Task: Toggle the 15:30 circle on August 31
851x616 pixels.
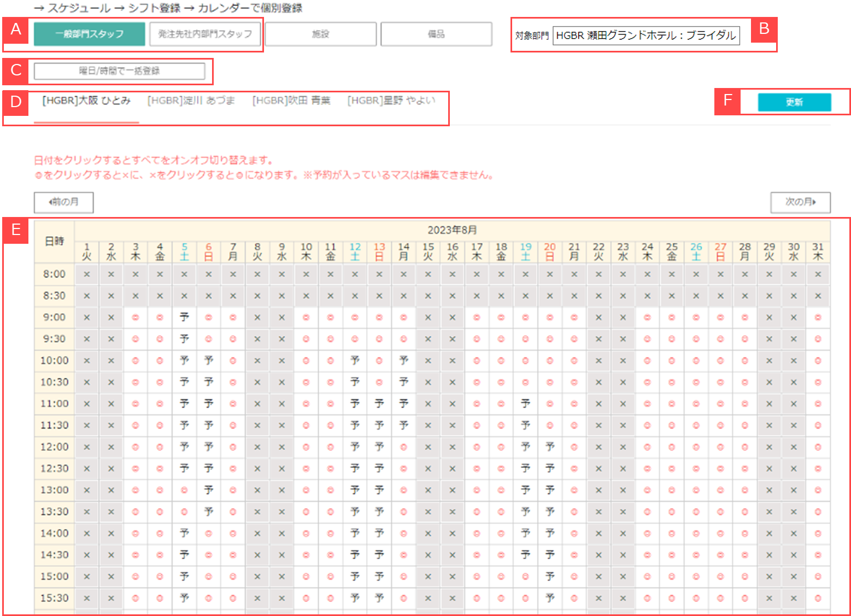Action: [x=818, y=598]
